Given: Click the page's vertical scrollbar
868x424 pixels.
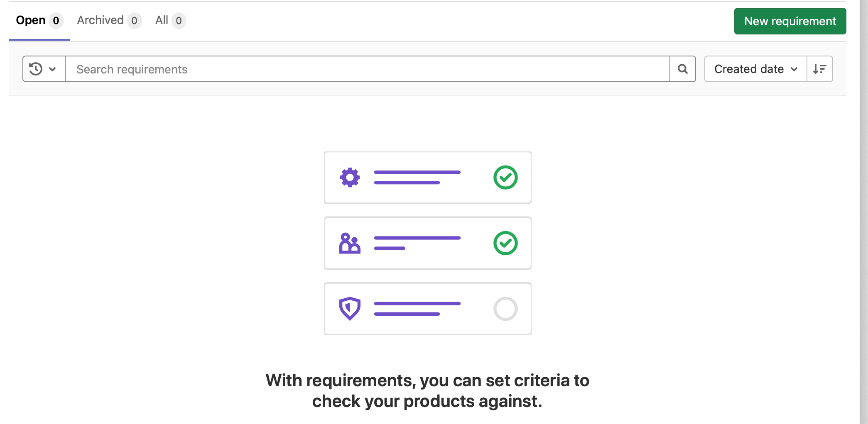Looking at the screenshot, I should tap(864, 207).
